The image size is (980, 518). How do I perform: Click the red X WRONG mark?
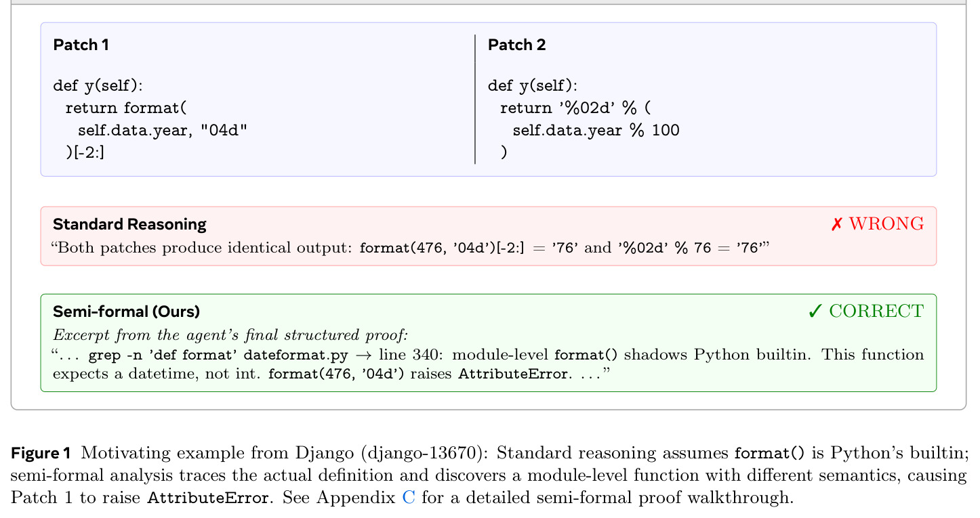877,224
